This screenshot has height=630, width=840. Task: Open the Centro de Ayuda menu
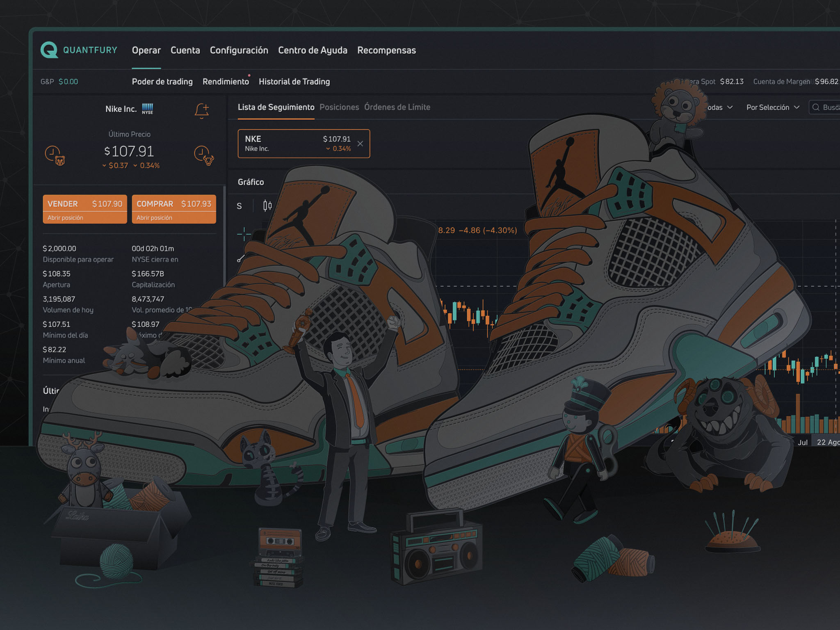tap(313, 50)
